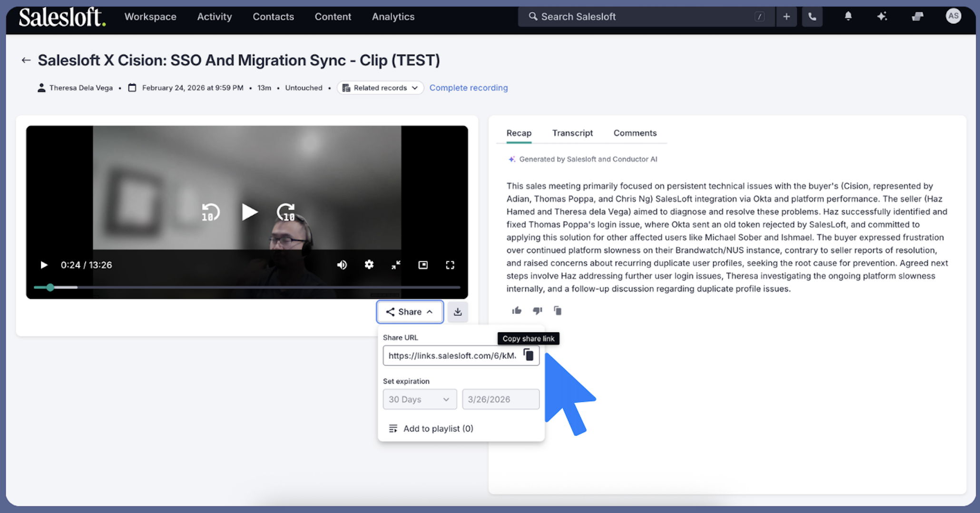Play video with the large center button

(x=249, y=212)
